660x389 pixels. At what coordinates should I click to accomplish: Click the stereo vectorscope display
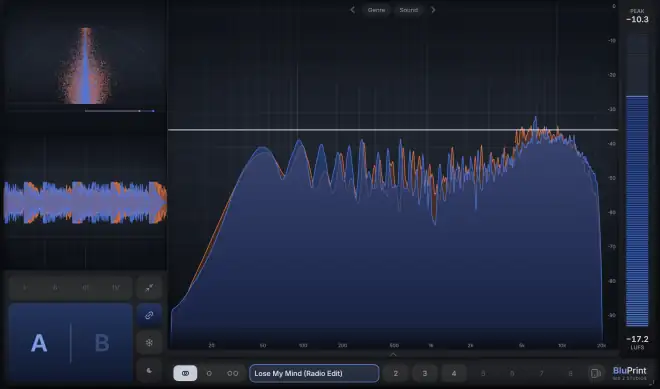85,65
